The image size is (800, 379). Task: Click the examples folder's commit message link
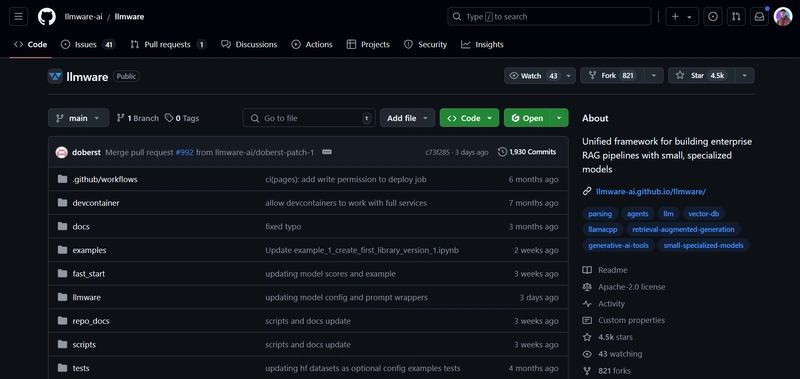(x=362, y=250)
